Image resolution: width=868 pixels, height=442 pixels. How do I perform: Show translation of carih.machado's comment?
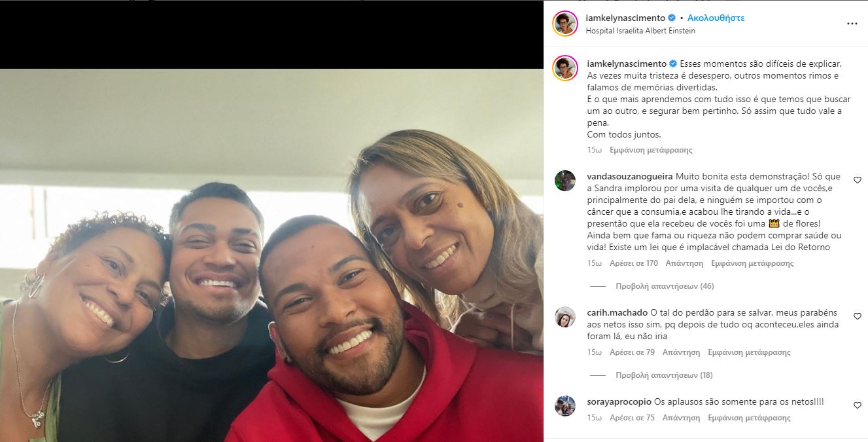point(750,352)
